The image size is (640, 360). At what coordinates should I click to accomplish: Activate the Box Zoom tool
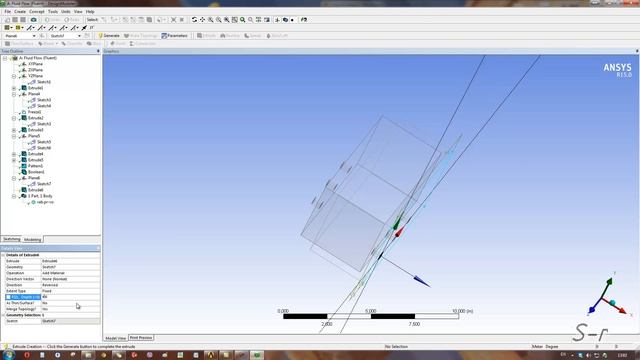pos(218,20)
